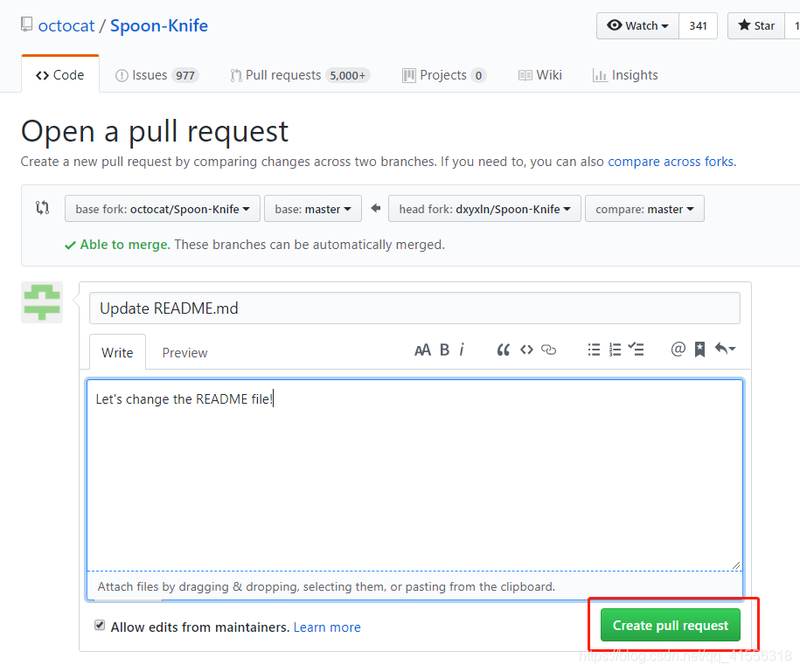This screenshot has height=672, width=800.
Task: Open the Wiki tab
Action: (x=540, y=75)
